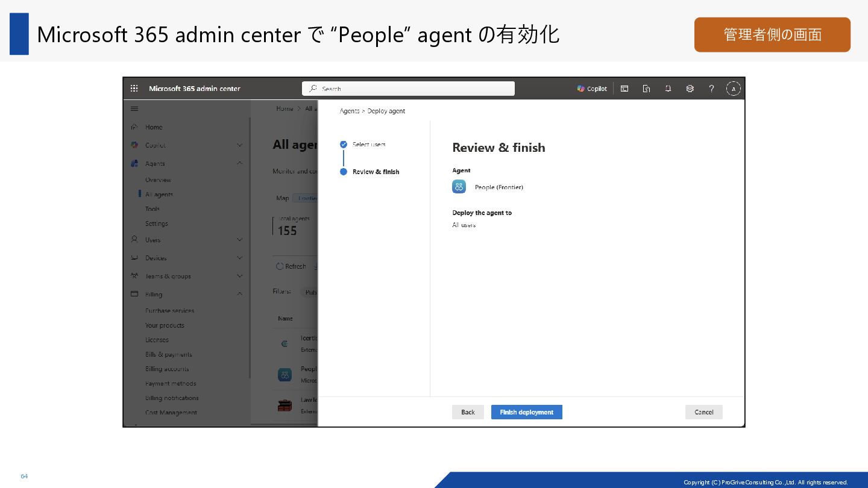
Task: Open Your products under Billing
Action: click(x=165, y=325)
